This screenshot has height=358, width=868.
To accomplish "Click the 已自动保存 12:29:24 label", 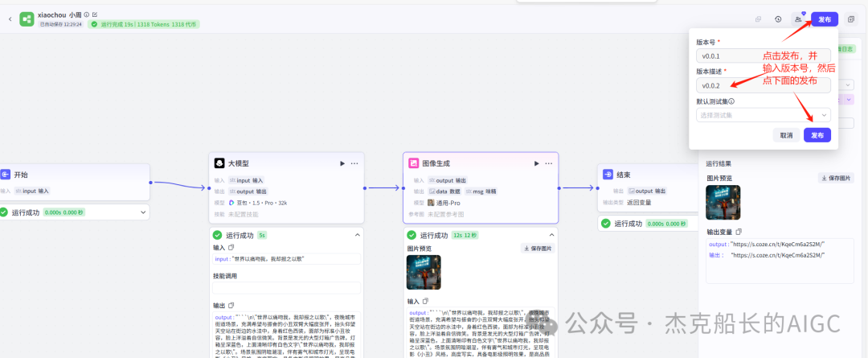I will point(61,24).
